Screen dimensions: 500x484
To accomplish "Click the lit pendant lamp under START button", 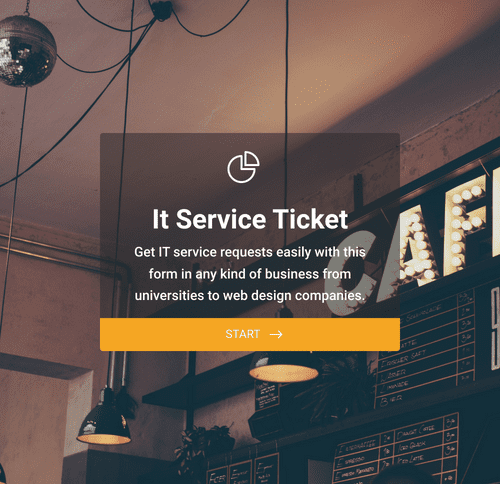I will point(284,368).
